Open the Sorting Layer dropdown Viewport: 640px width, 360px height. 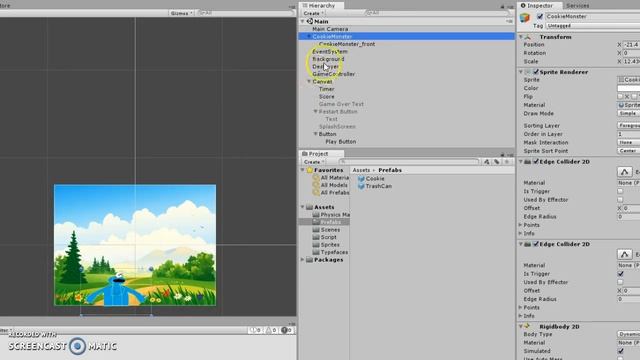[x=629, y=126]
